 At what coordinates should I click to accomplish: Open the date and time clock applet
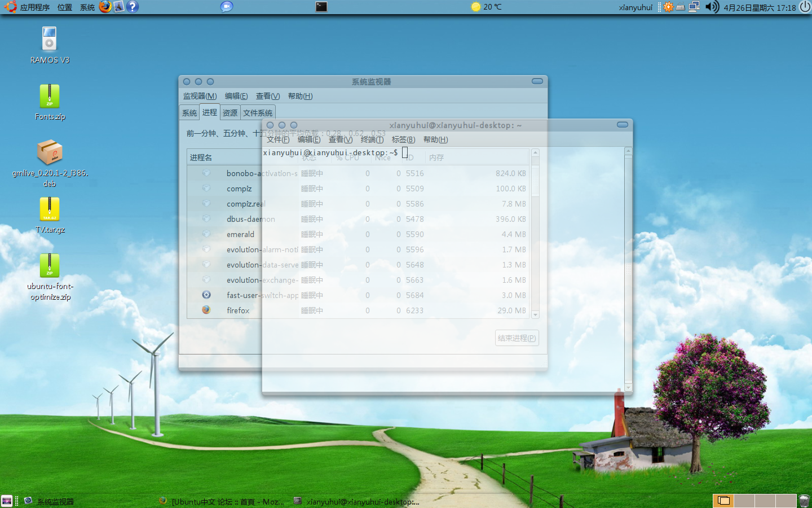coord(760,7)
